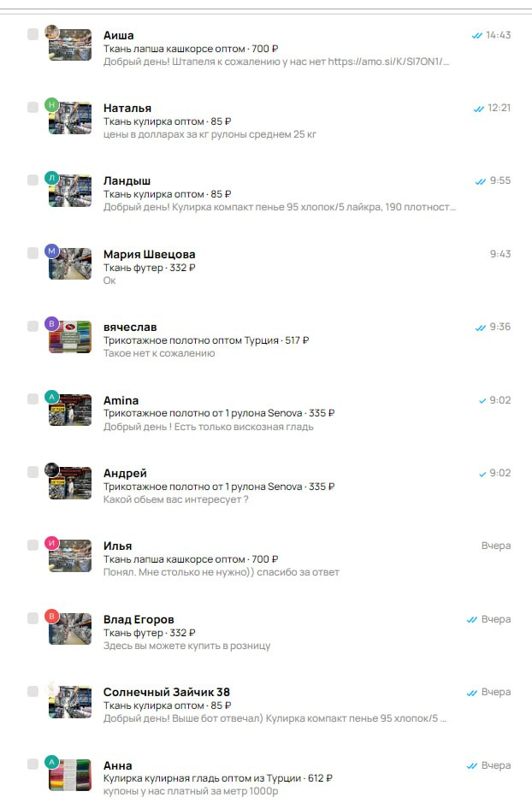Open the listing 'Ткань лапша кашкорсе оптом' in Илья's chat
The width and height of the screenshot is (532, 803).
174,559
